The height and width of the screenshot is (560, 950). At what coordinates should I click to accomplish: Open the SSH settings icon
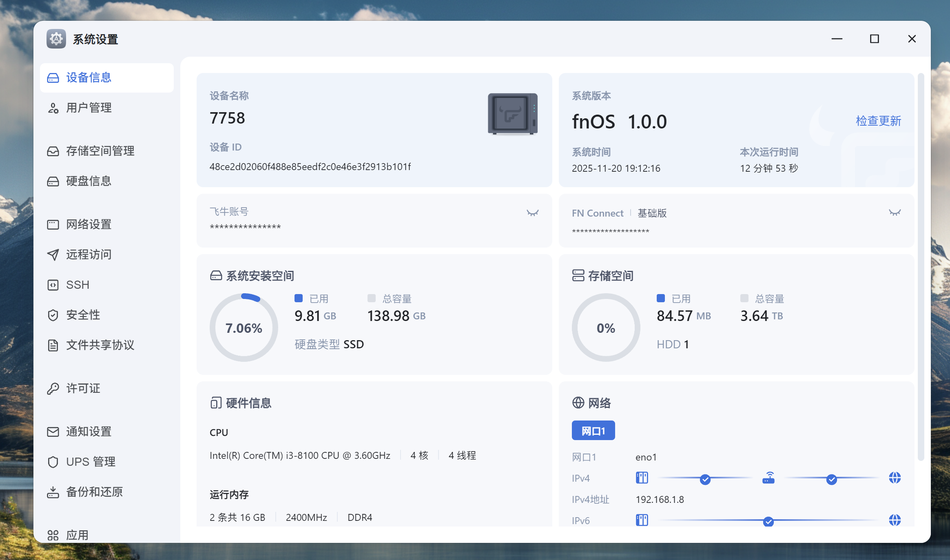click(53, 285)
